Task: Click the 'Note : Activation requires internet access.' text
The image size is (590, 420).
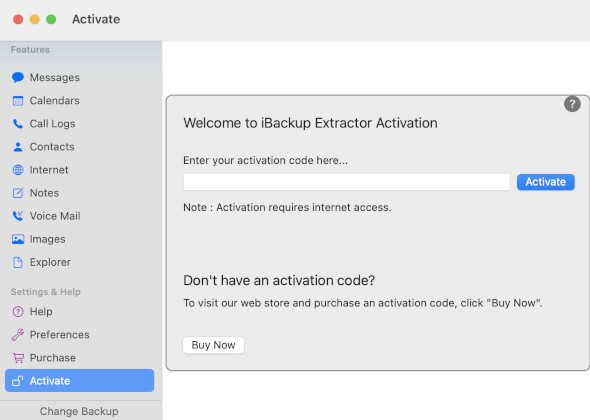Action: [287, 207]
